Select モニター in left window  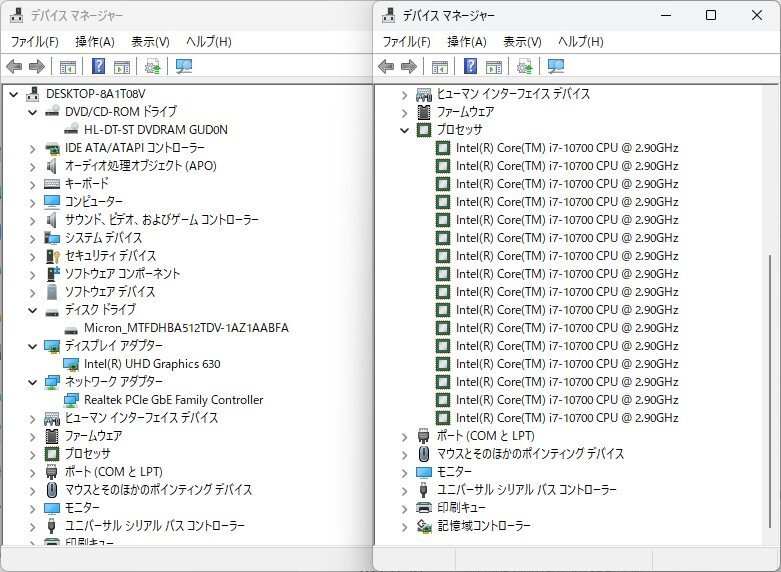[x=82, y=508]
